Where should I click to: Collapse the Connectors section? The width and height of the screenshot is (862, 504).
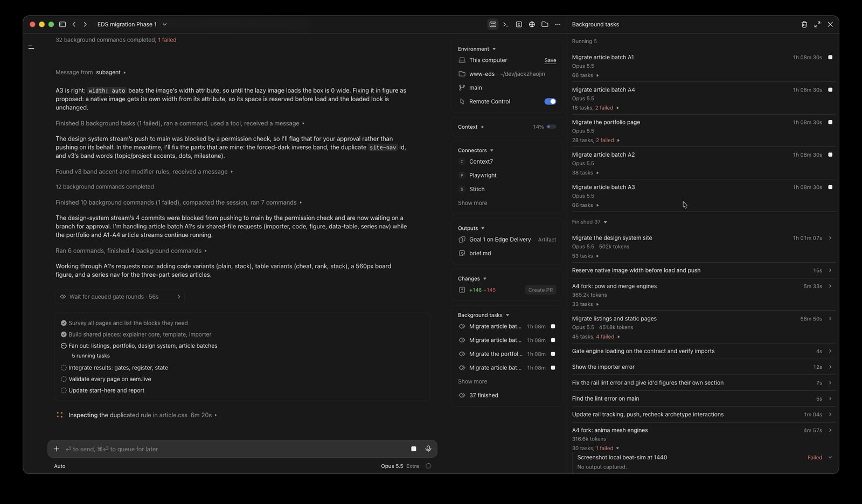click(x=476, y=150)
